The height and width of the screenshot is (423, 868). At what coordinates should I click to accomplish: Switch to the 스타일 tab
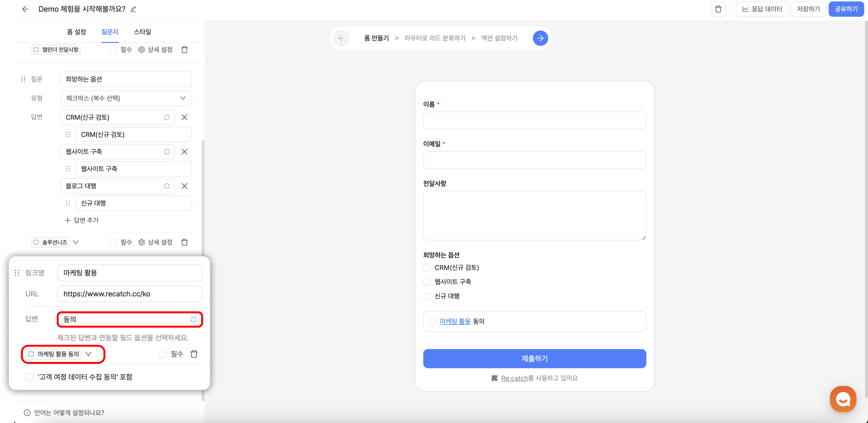point(142,32)
